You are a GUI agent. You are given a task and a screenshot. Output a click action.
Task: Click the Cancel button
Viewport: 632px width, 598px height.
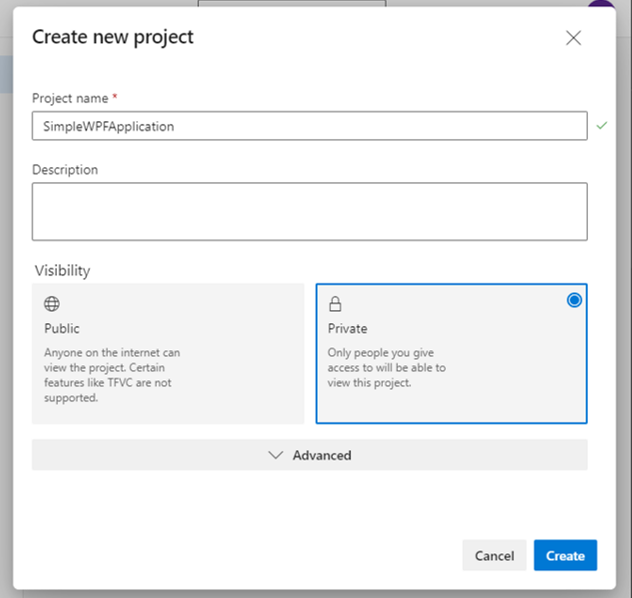coord(494,555)
